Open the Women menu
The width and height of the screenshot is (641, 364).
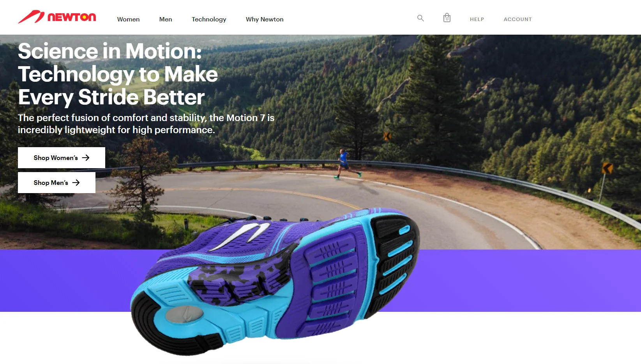tap(128, 19)
